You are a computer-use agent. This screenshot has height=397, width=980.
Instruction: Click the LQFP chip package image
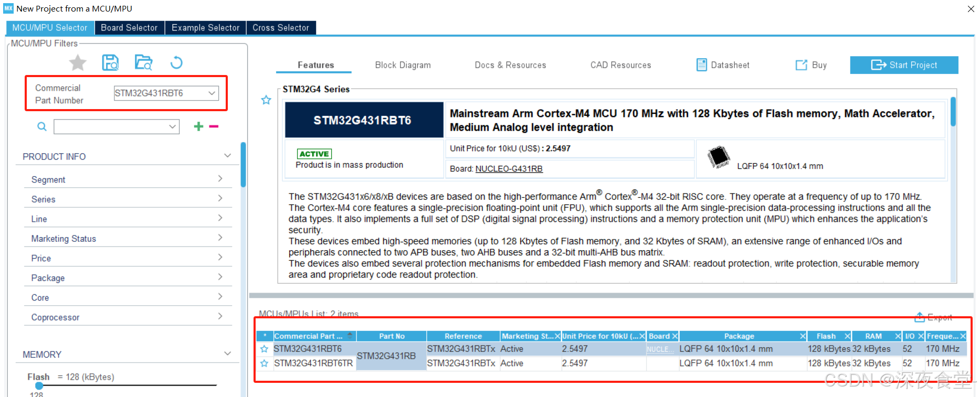pos(718,156)
